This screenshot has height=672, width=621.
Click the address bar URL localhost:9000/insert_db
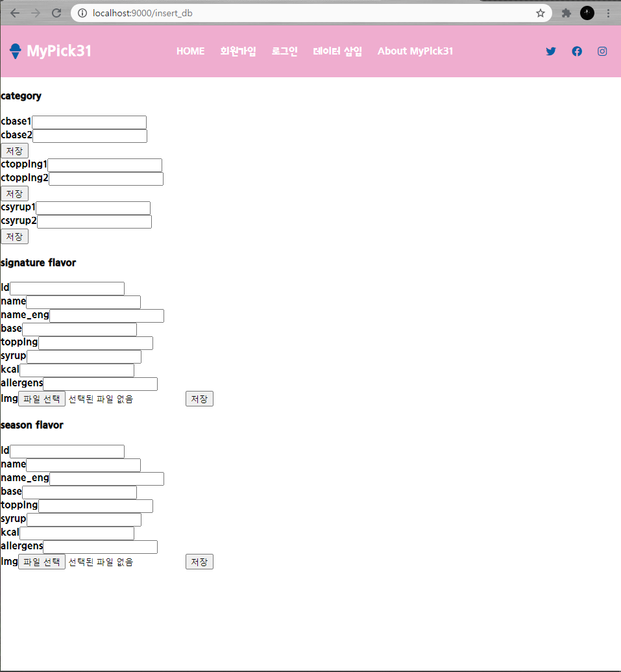tap(143, 13)
